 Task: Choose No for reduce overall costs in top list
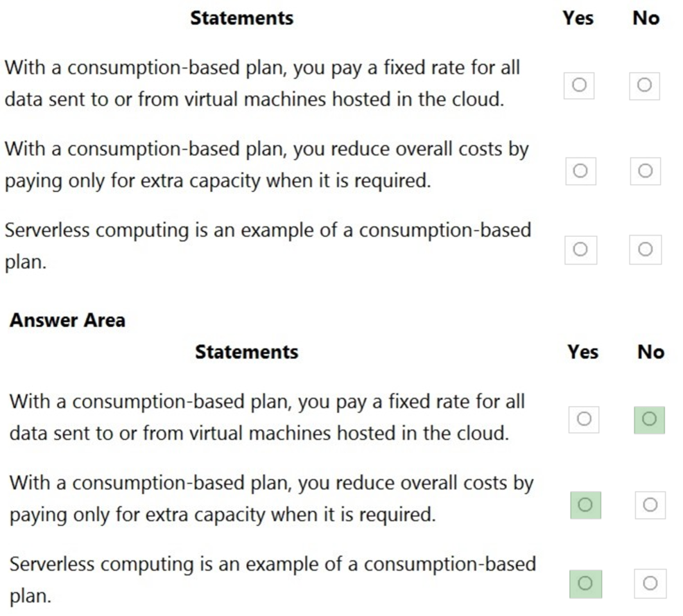(x=645, y=170)
